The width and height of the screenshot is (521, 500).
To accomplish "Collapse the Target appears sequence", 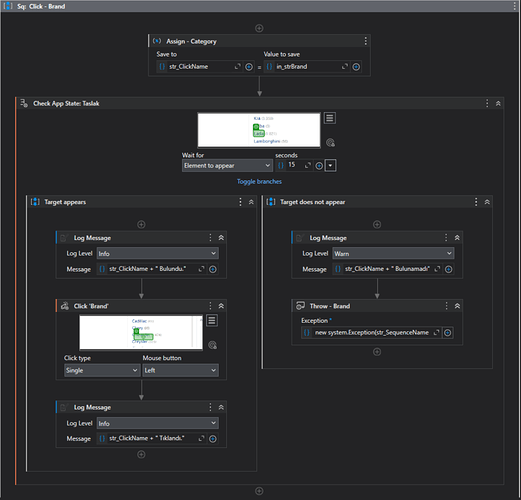I will tap(251, 202).
